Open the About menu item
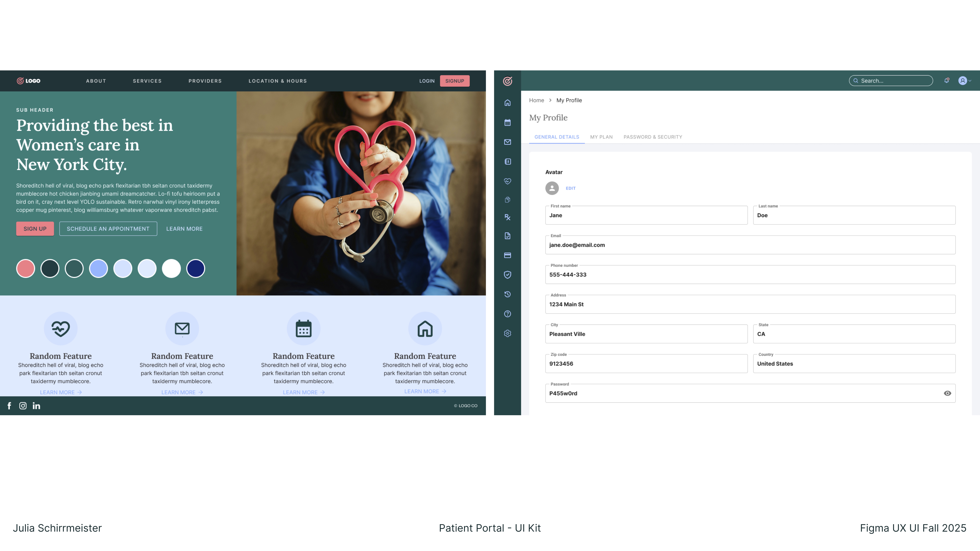 tap(96, 81)
